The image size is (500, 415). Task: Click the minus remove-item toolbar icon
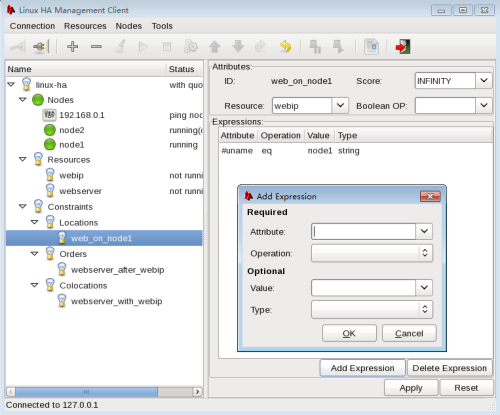pyautogui.click(x=96, y=47)
